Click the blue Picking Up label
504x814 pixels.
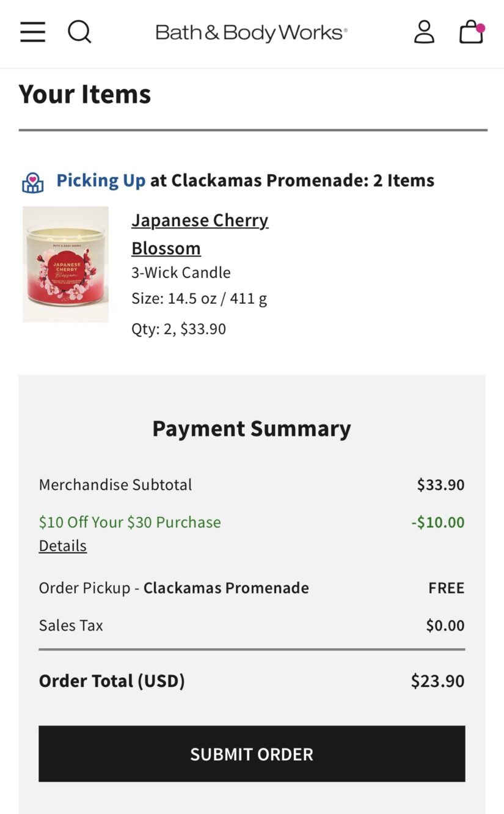101,180
